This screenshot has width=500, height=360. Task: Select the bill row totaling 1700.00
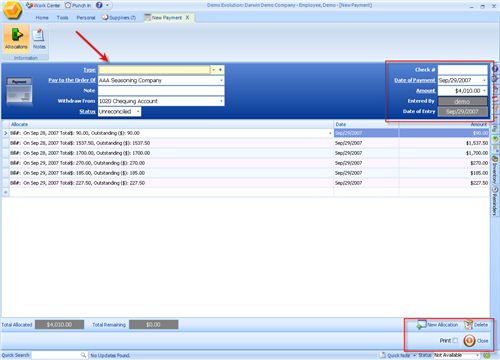tap(171, 153)
